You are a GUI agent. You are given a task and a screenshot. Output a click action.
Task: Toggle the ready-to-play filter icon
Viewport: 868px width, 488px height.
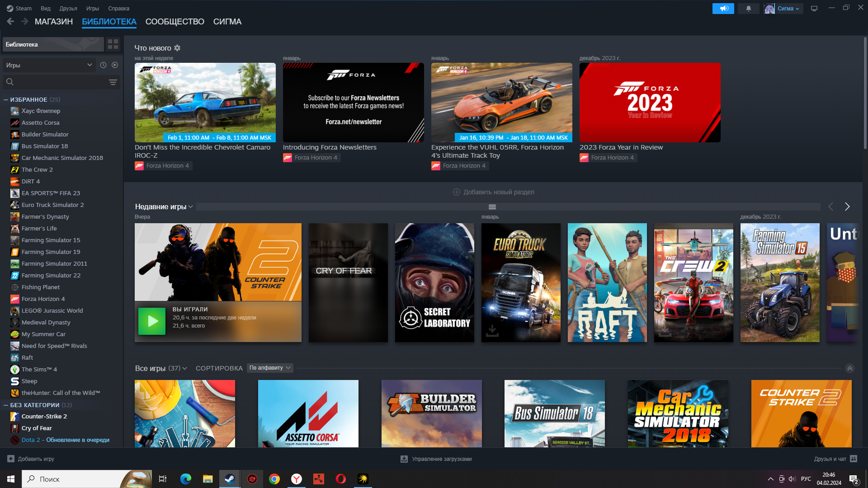click(115, 65)
